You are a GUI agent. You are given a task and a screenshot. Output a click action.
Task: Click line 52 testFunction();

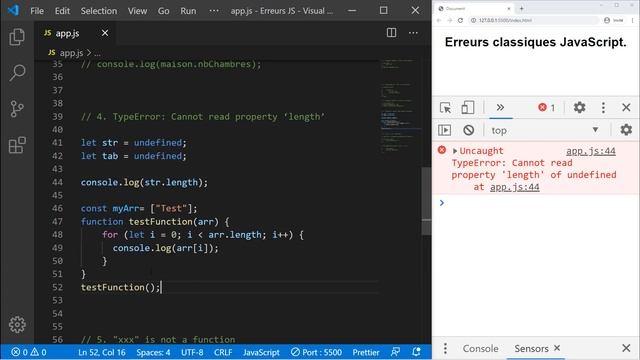tap(120, 287)
